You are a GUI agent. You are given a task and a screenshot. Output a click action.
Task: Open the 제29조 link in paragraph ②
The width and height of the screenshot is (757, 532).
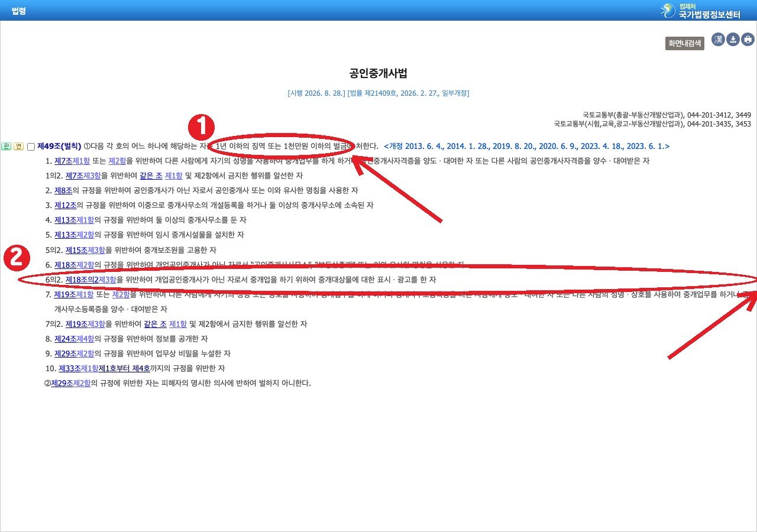62,383
